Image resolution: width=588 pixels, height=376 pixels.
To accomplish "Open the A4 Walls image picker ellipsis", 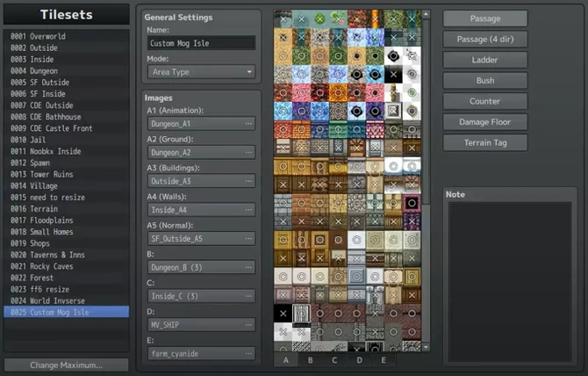I will pyautogui.click(x=248, y=210).
